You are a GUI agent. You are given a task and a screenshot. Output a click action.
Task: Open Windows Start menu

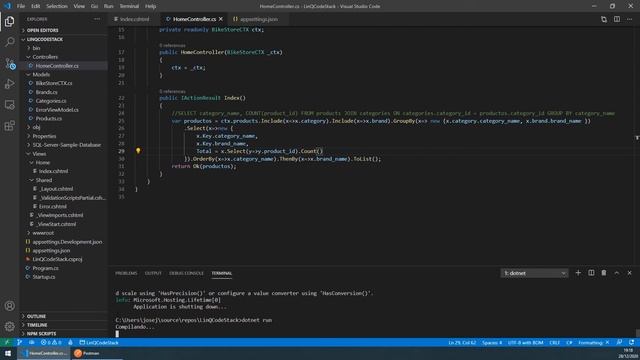coord(8,353)
